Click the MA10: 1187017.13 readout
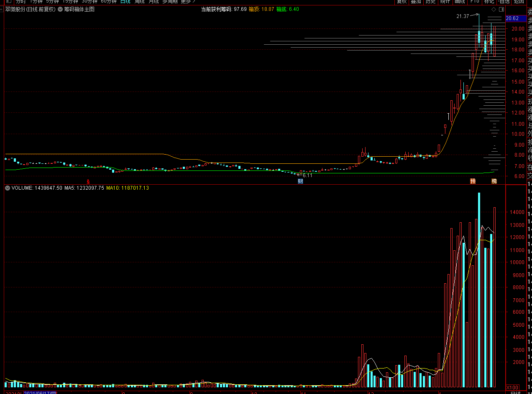 (x=128, y=188)
